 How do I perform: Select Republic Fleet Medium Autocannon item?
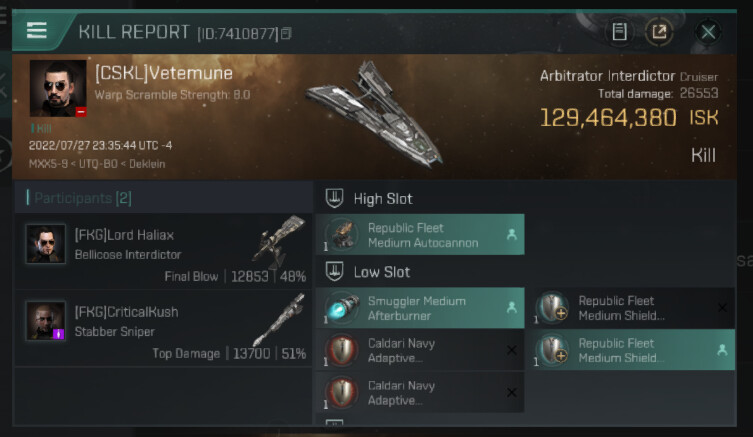tap(420, 235)
